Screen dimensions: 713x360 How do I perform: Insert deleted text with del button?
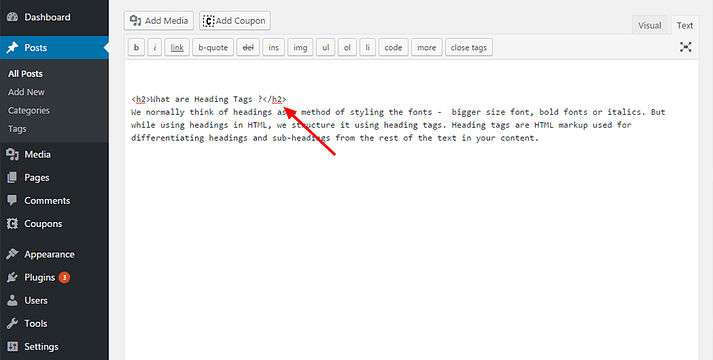(x=248, y=47)
